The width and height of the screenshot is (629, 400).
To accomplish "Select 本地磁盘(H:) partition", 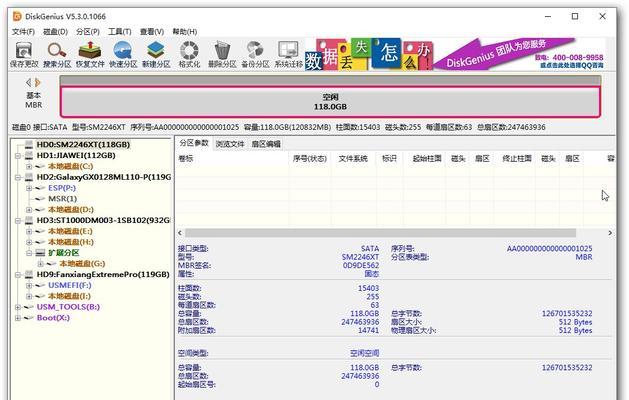I will (71, 242).
